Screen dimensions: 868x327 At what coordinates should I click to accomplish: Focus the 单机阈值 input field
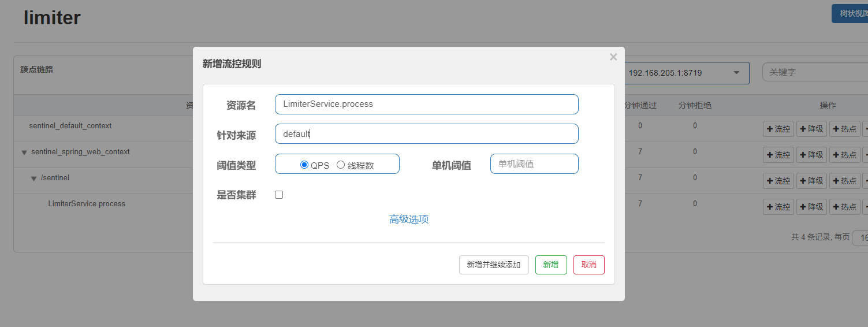(x=534, y=164)
